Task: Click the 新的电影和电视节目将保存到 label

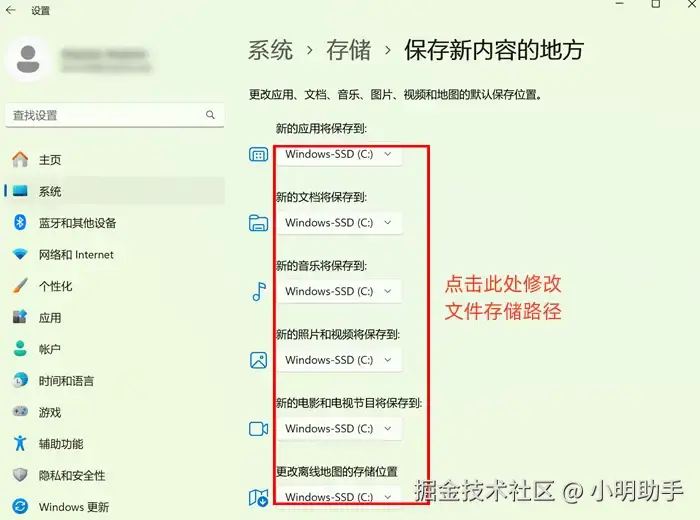Action: (349, 403)
